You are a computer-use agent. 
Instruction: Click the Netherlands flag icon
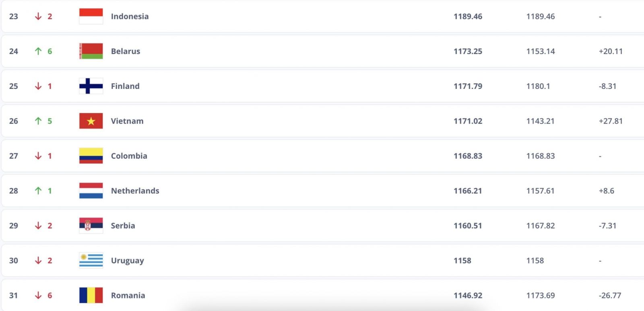pyautogui.click(x=91, y=191)
